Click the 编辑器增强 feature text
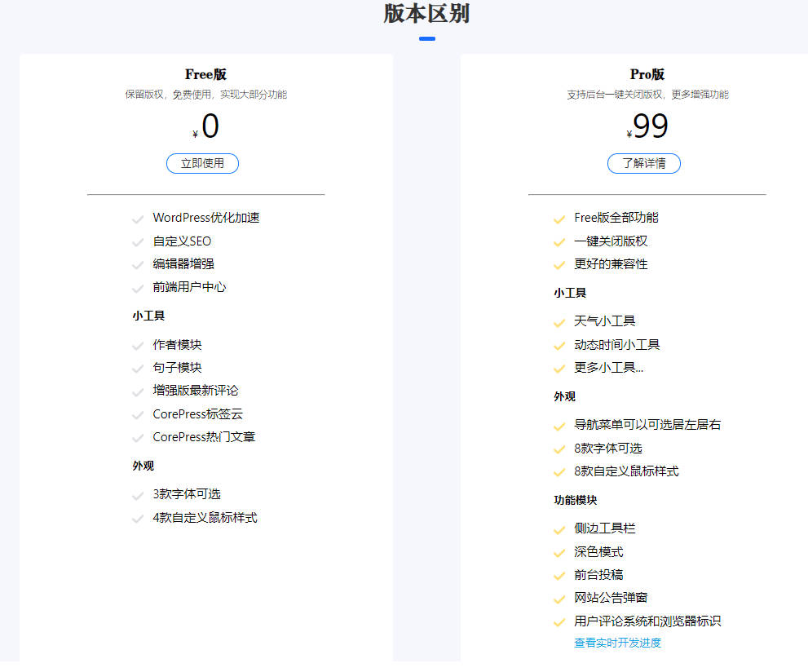This screenshot has height=672, width=808. click(183, 264)
